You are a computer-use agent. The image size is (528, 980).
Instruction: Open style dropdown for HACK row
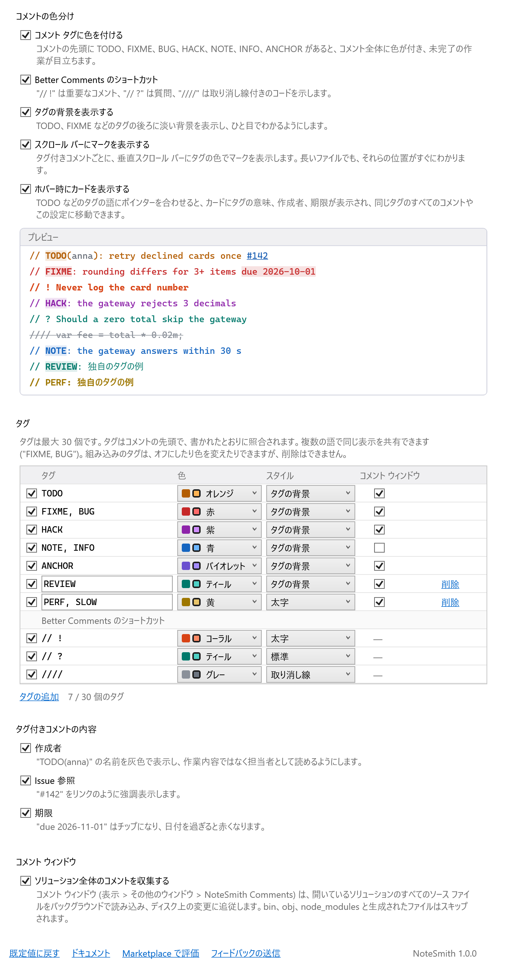pos(310,530)
